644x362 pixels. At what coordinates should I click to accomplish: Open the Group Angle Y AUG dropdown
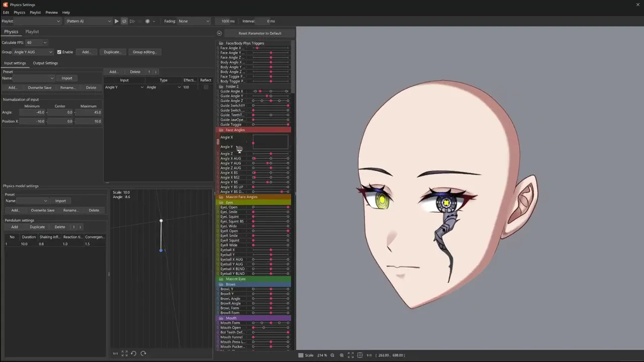[33, 52]
